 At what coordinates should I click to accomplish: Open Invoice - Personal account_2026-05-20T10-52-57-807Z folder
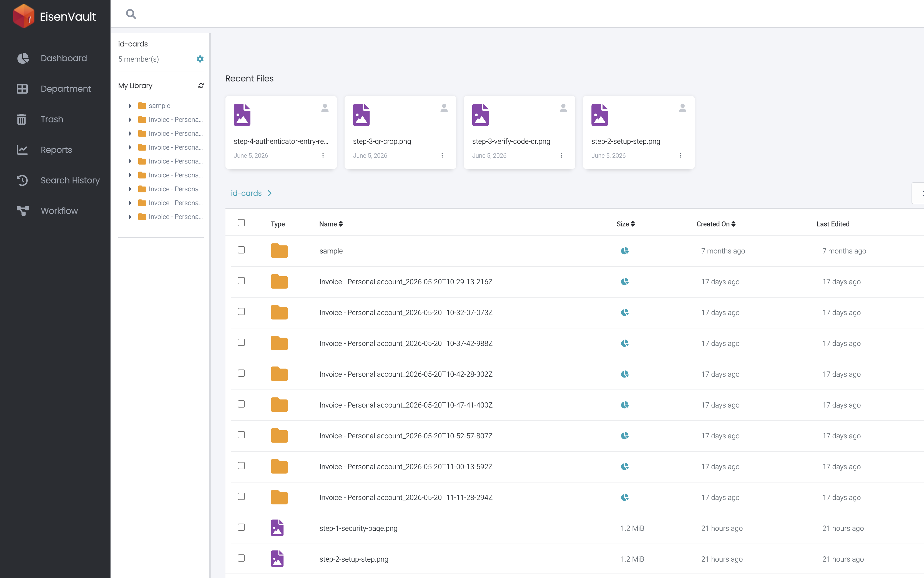click(406, 436)
